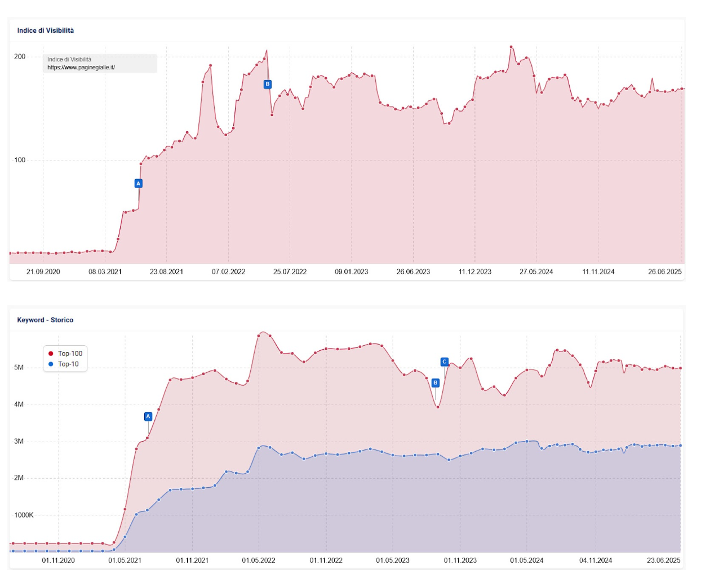Click the Indice di Visibilità chart title

coord(45,30)
